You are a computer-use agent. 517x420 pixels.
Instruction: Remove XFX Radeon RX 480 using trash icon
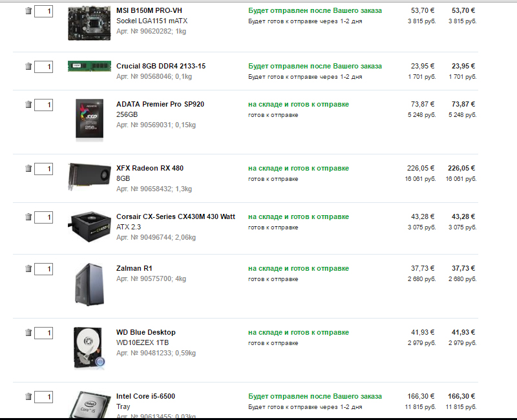tap(28, 169)
